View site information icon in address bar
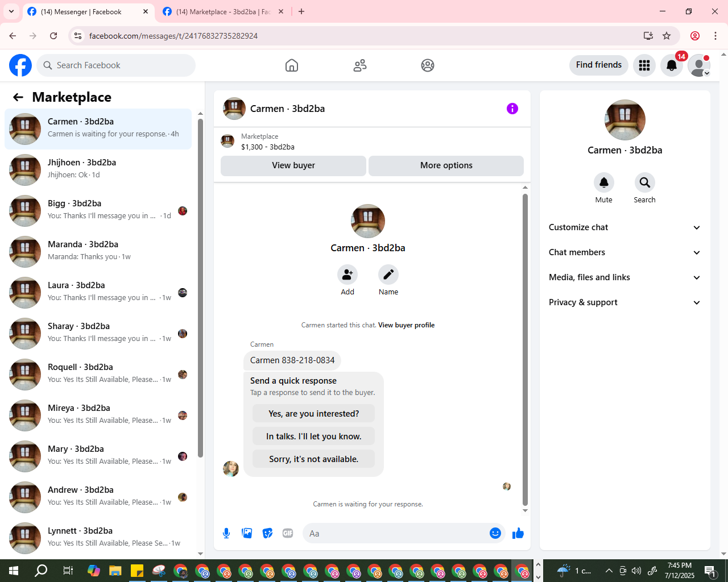Screen dimensions: 728x582 [78, 36]
